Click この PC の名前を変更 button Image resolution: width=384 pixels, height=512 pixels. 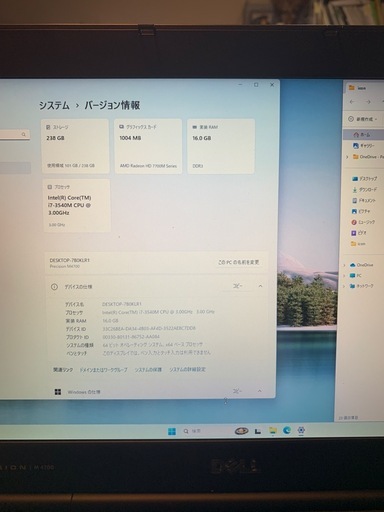239,262
